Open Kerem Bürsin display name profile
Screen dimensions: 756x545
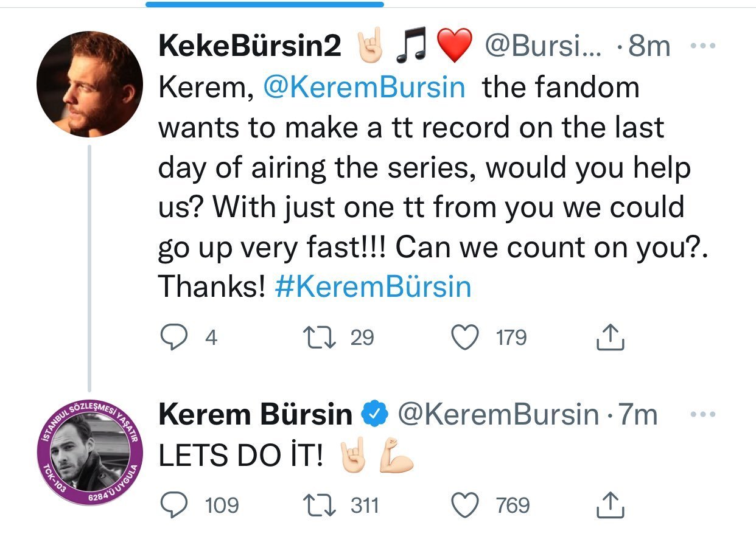(x=255, y=415)
